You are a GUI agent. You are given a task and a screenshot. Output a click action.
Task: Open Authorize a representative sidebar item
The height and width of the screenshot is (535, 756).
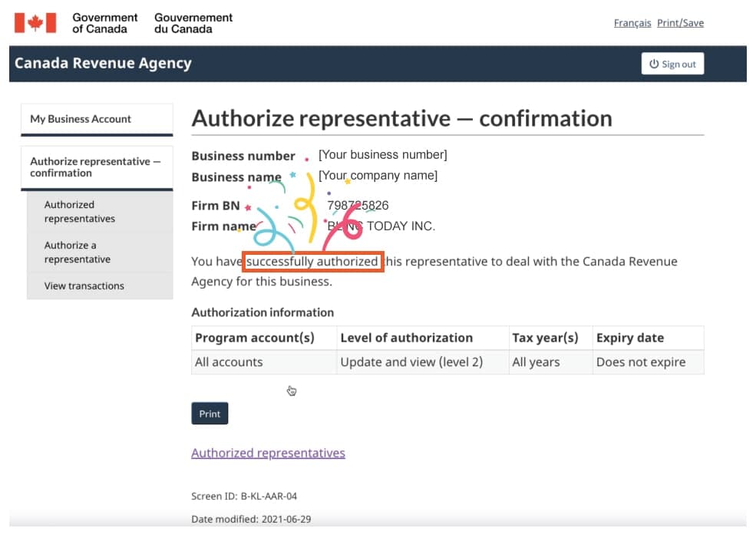pos(100,252)
